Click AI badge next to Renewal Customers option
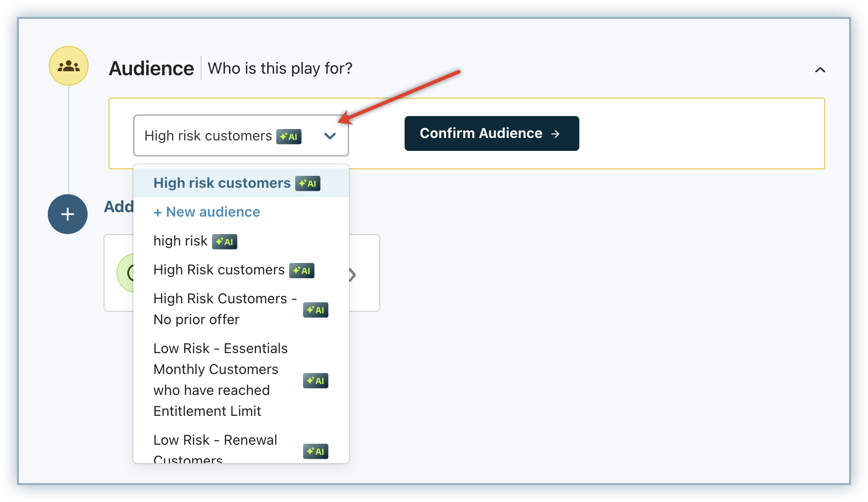The height and width of the screenshot is (502, 868). [x=316, y=451]
